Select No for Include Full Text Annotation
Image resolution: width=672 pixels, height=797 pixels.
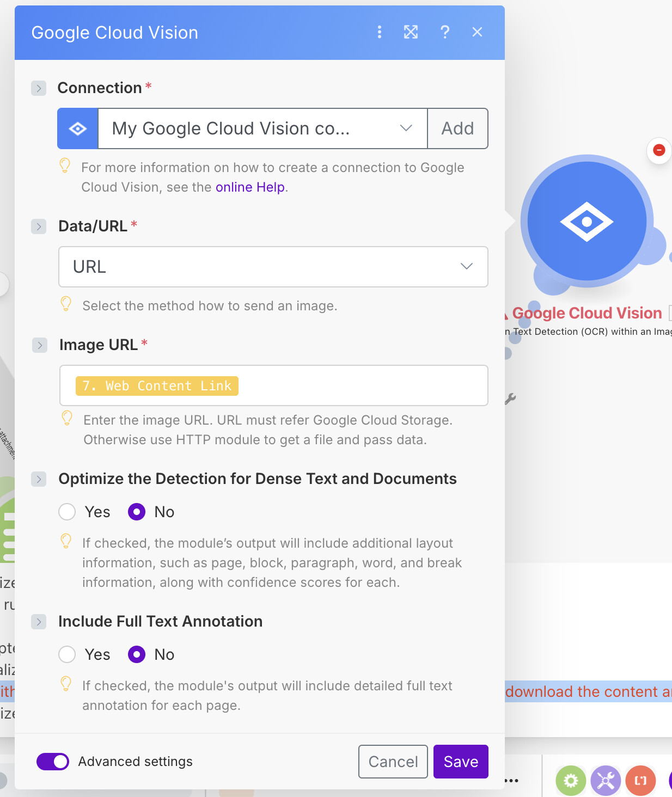pos(137,654)
